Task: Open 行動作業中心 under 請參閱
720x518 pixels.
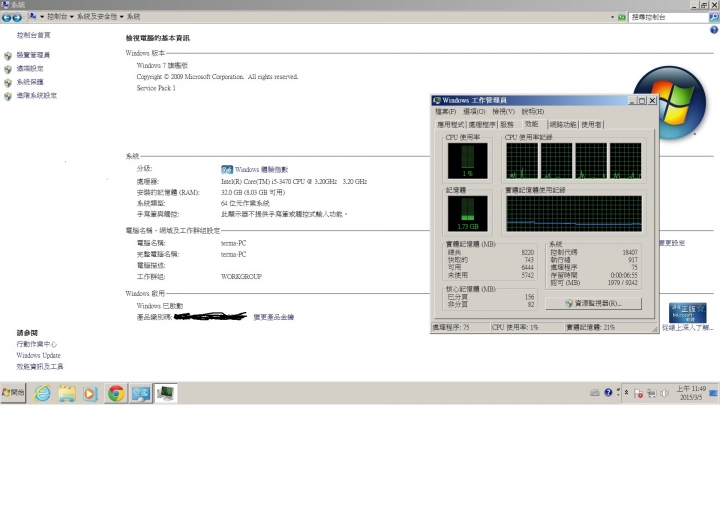Action: pyautogui.click(x=37, y=344)
